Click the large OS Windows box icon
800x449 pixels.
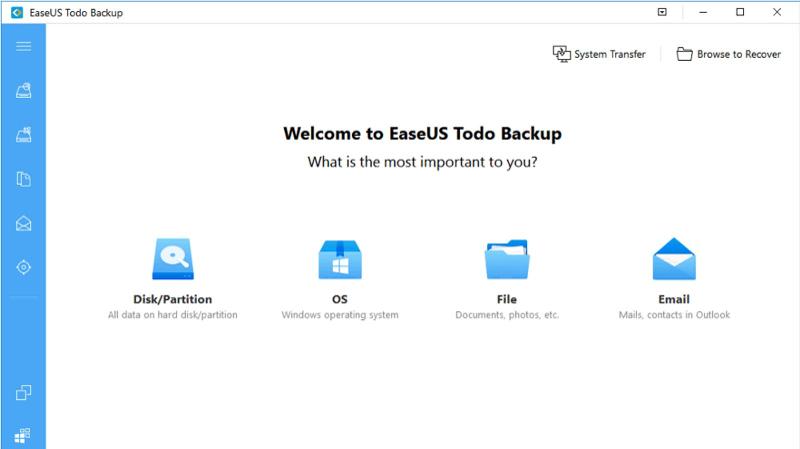point(340,259)
